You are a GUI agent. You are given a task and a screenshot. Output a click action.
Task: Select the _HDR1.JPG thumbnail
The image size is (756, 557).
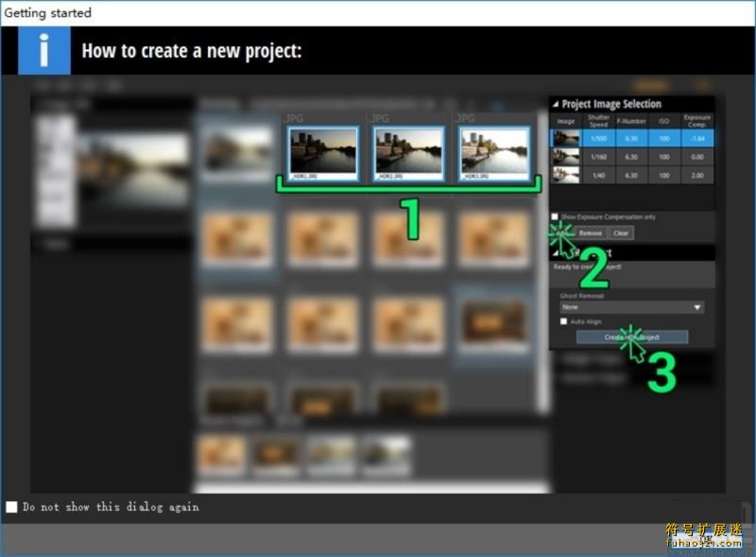pyautogui.click(x=323, y=152)
